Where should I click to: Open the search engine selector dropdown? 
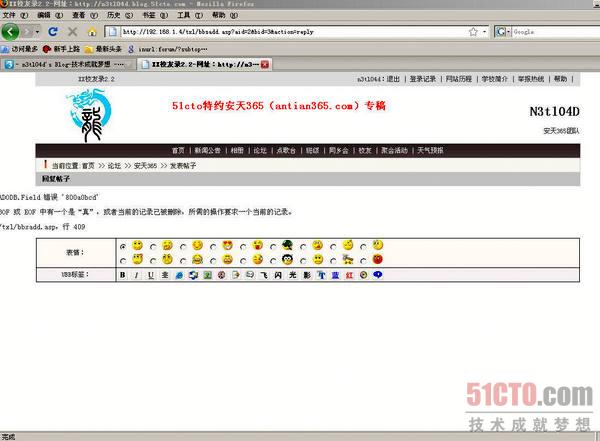pyautogui.click(x=503, y=32)
